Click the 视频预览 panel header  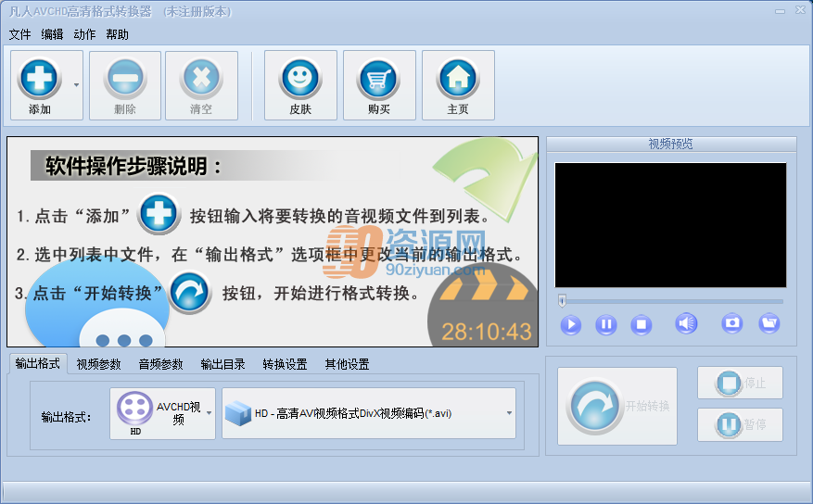(x=671, y=144)
